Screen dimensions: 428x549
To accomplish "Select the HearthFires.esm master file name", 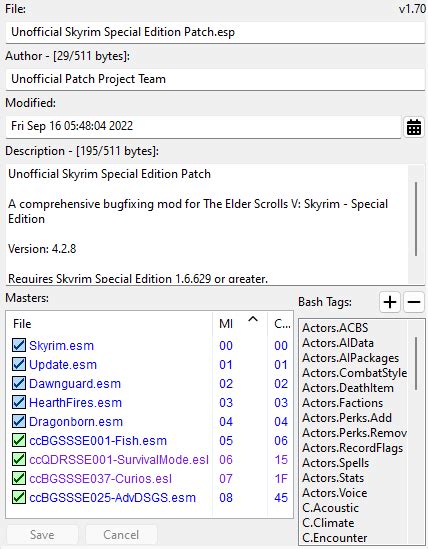I will coord(75,402).
